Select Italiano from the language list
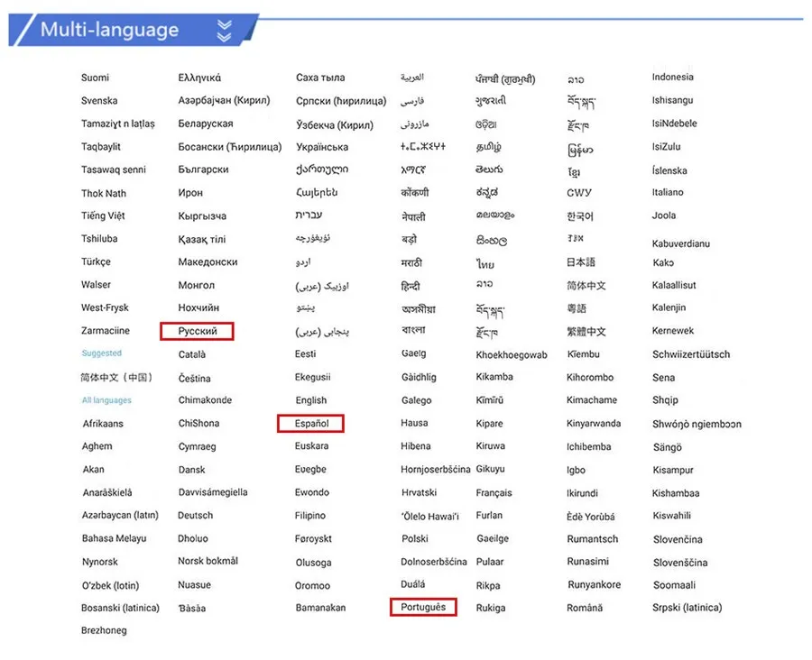 pyautogui.click(x=668, y=192)
